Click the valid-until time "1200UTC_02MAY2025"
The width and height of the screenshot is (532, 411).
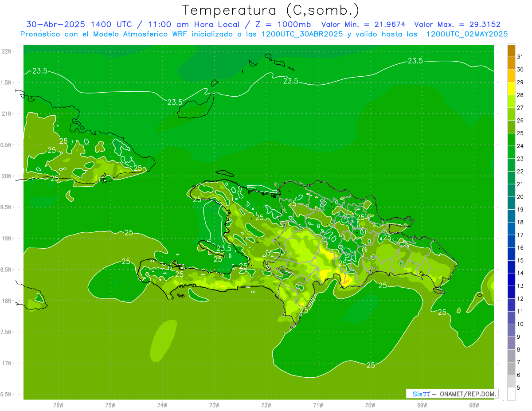(x=467, y=34)
